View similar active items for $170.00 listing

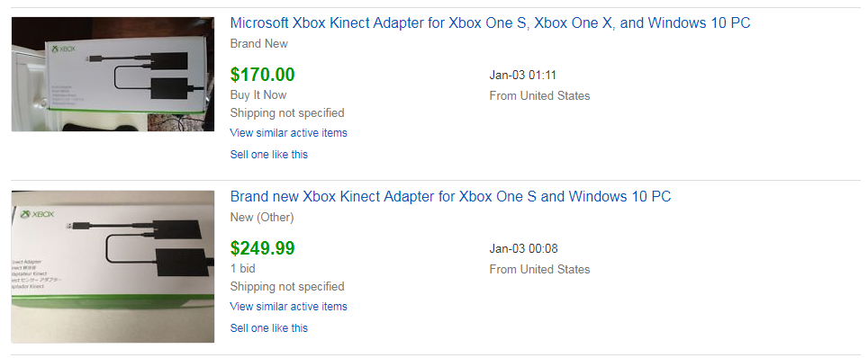point(288,133)
